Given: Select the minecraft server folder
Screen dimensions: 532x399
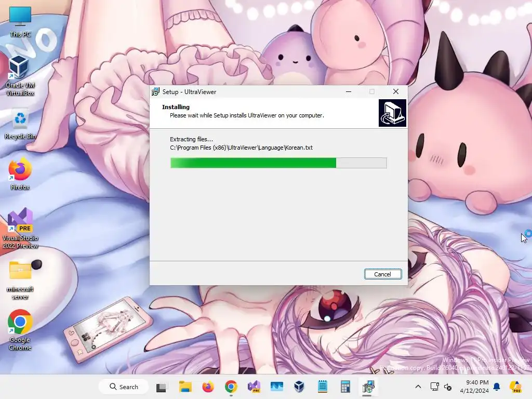Looking at the screenshot, I should coord(20,280).
